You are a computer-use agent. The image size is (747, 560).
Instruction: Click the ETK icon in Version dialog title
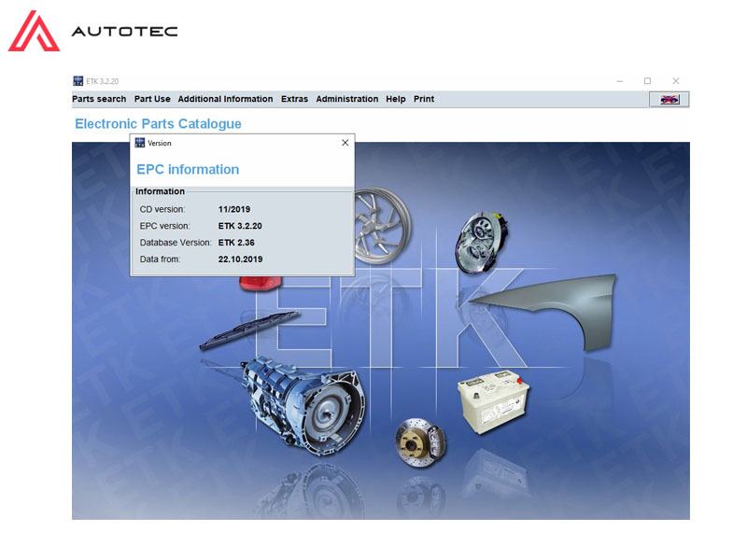[x=139, y=143]
